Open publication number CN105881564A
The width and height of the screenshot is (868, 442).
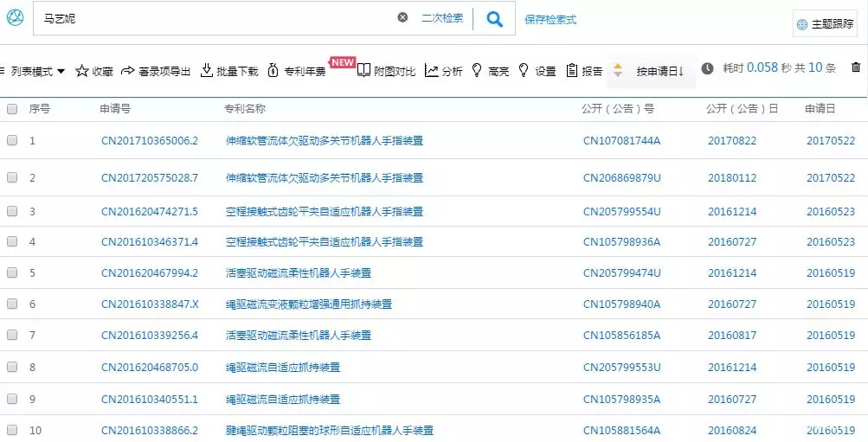(x=621, y=430)
